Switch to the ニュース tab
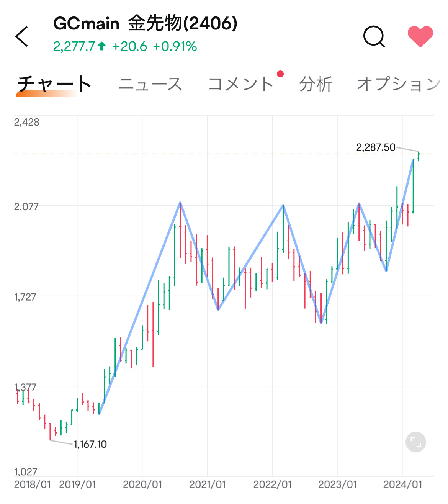Viewport: 448px width, 504px height. point(152,84)
